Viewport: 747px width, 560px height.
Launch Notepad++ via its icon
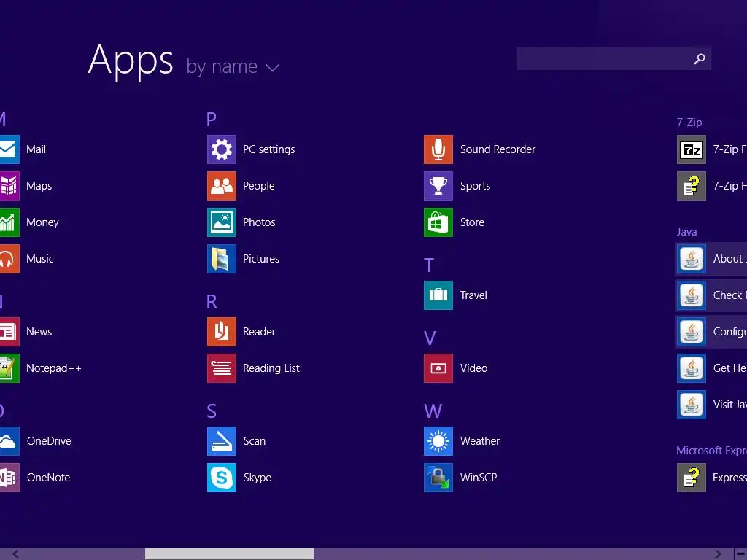point(9,368)
